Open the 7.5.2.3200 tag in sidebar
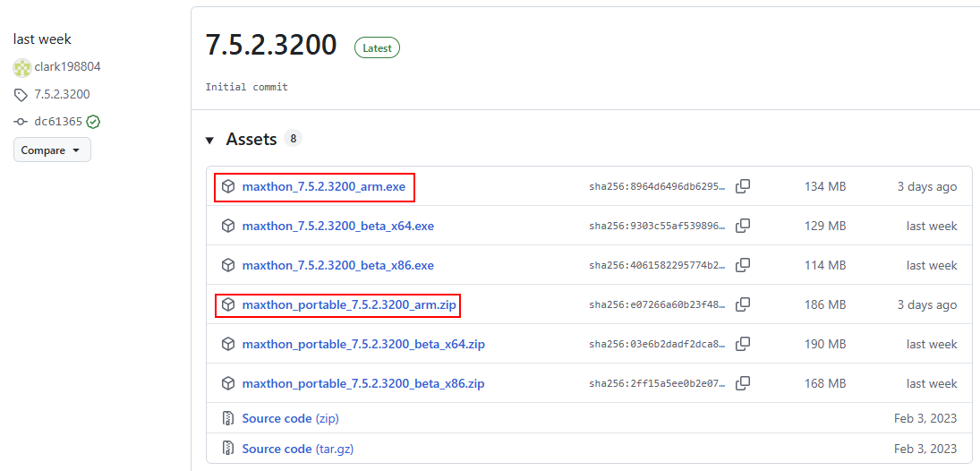This screenshot has width=980, height=471. [x=61, y=95]
